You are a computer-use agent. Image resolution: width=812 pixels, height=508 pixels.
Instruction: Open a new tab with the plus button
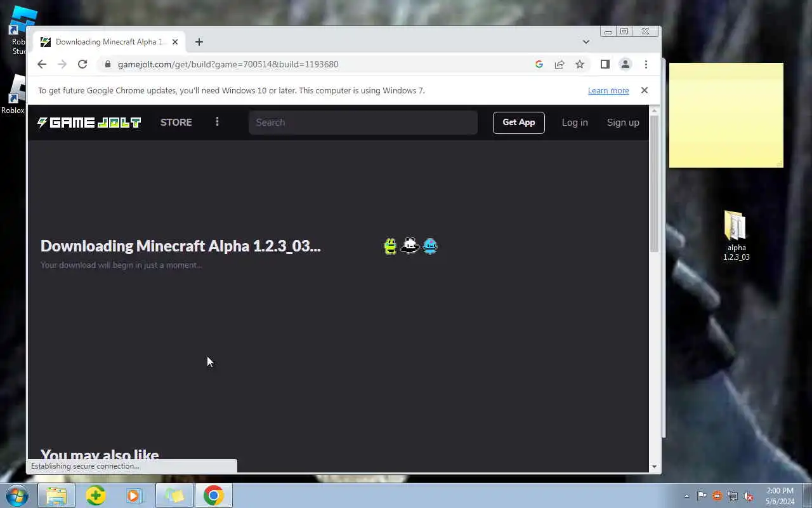coord(199,42)
